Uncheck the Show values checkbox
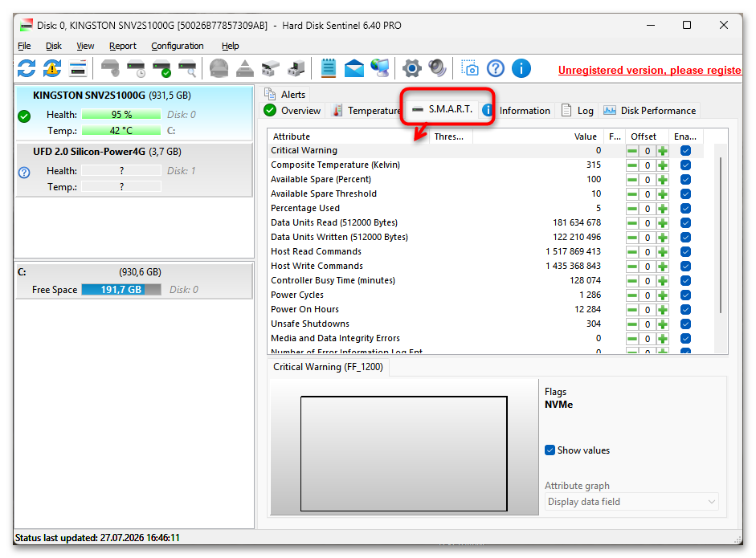The height and width of the screenshot is (558, 756). click(550, 450)
